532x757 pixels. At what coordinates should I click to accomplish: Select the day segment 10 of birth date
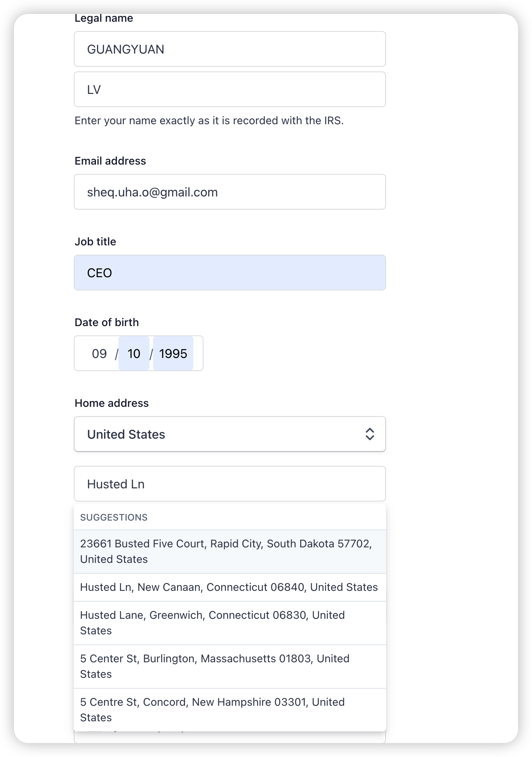(x=134, y=354)
